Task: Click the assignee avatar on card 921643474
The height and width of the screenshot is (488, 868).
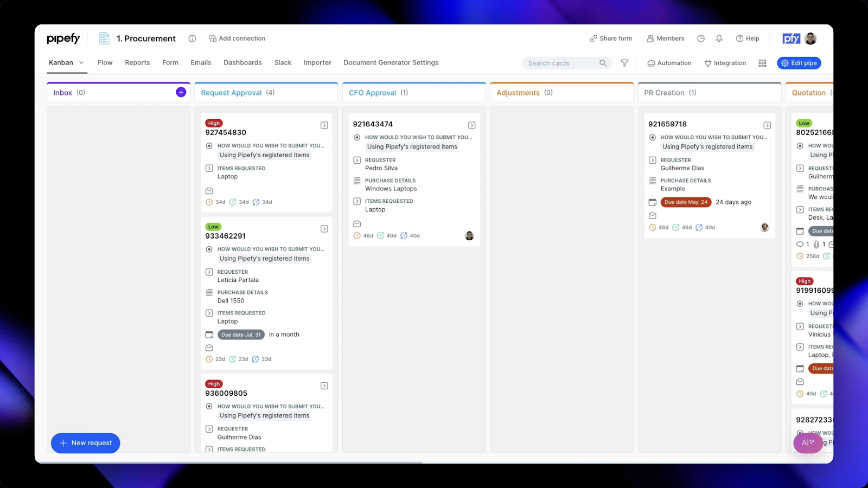Action: (x=469, y=235)
